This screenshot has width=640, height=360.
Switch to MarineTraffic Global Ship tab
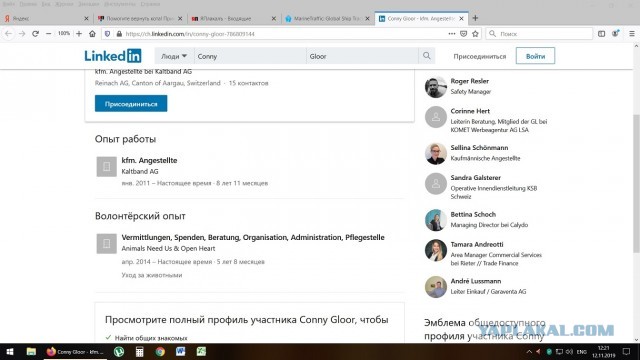(x=327, y=19)
